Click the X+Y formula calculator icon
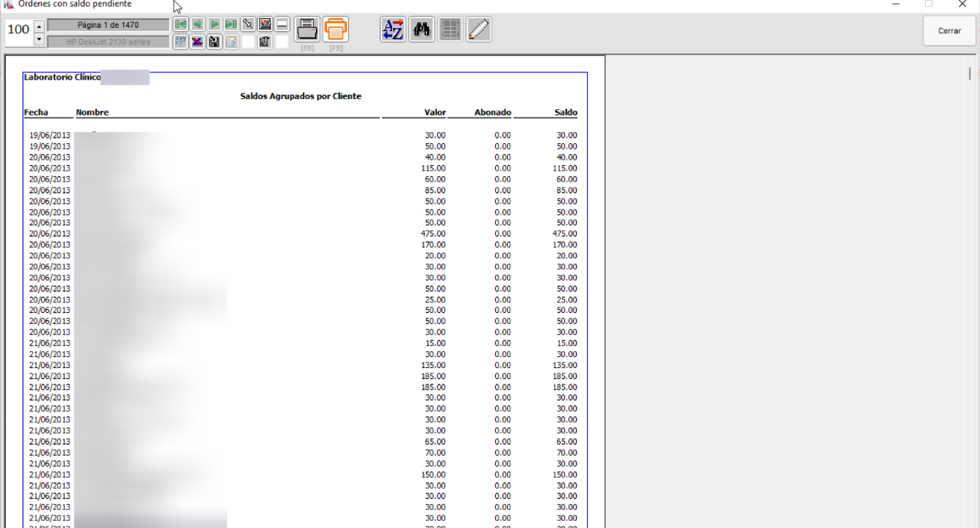 pos(180,41)
